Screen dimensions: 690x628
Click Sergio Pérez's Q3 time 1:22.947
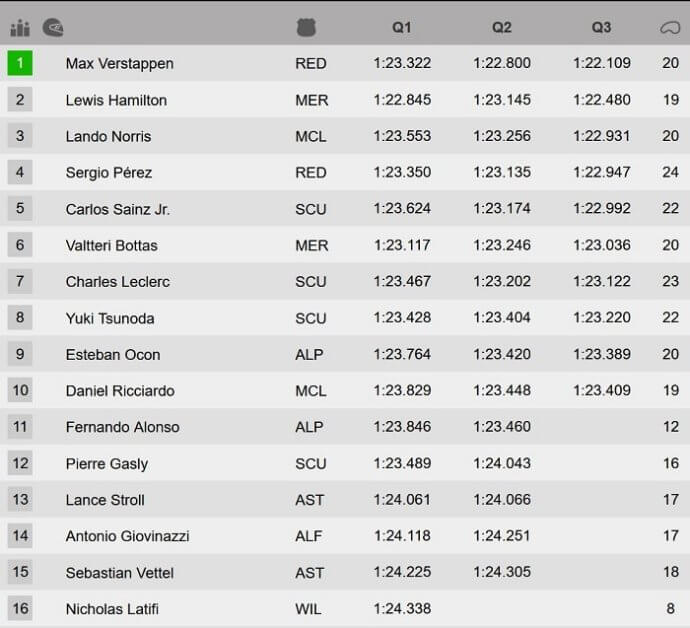(602, 172)
